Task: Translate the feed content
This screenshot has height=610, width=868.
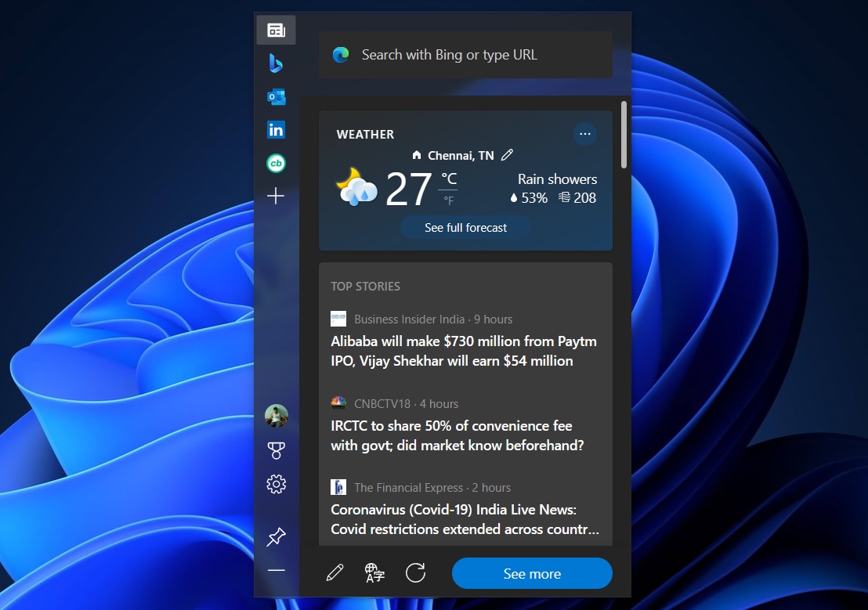Action: [x=374, y=572]
